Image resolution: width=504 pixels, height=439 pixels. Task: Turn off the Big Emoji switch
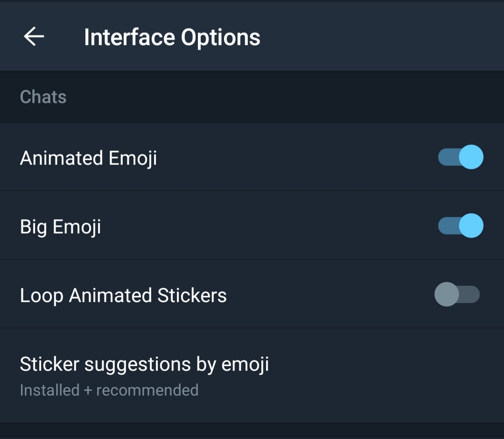[461, 226]
